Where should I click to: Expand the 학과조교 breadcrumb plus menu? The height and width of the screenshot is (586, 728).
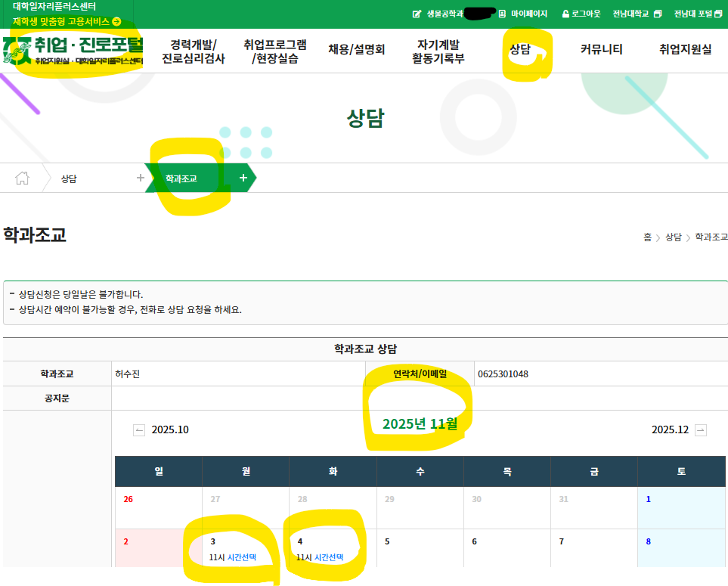pyautogui.click(x=243, y=178)
